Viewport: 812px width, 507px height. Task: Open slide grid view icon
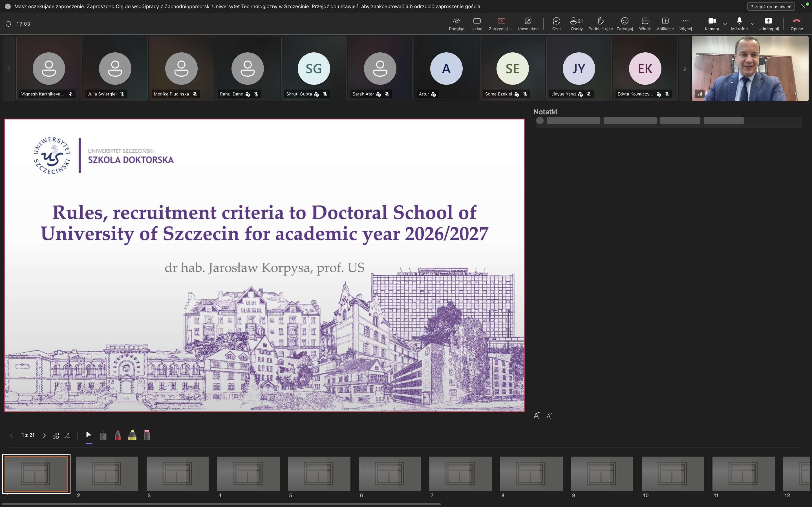(56, 435)
